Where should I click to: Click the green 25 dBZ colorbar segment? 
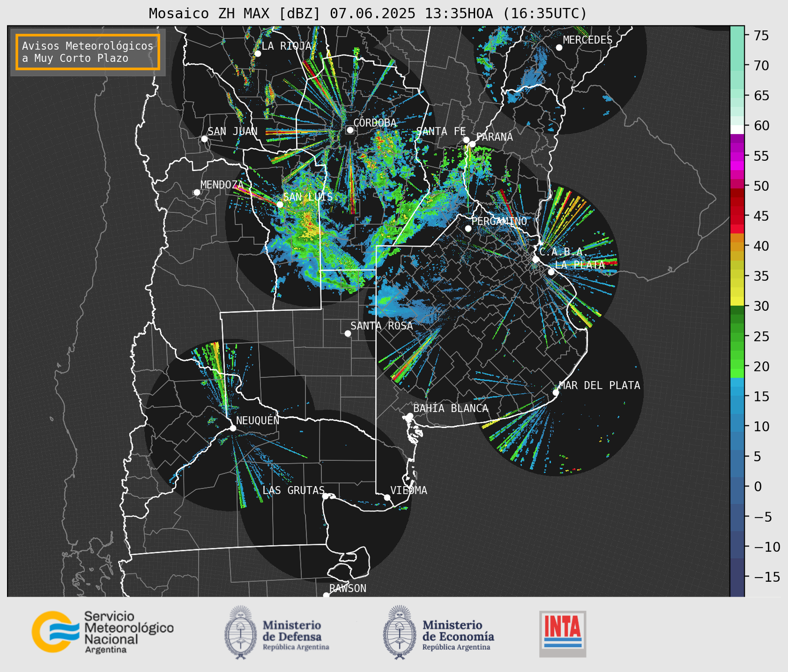(737, 336)
